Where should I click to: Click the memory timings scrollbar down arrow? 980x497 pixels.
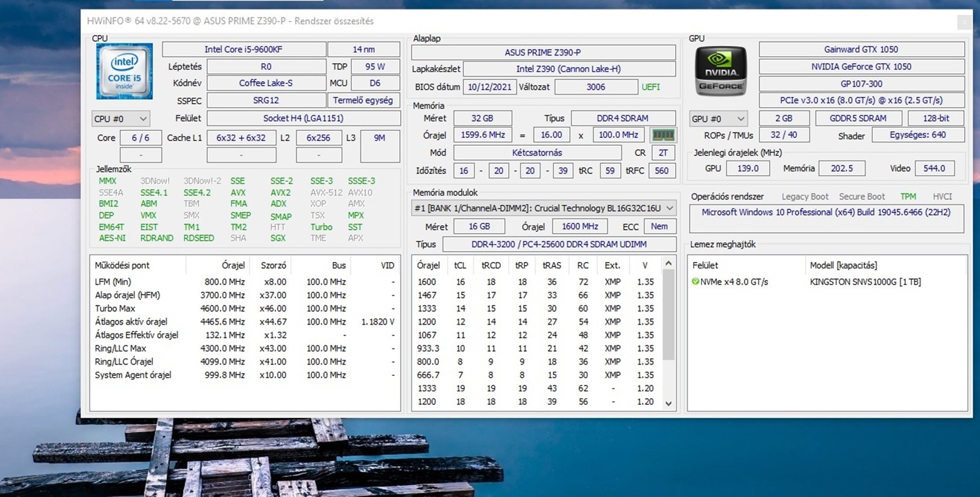tap(668, 404)
